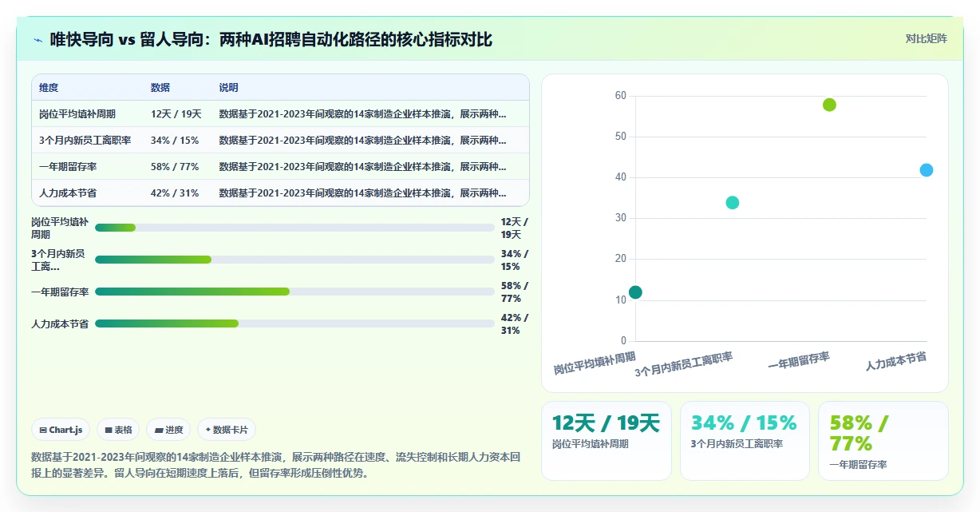
Task: Click the 数据 column header
Action: coord(160,88)
